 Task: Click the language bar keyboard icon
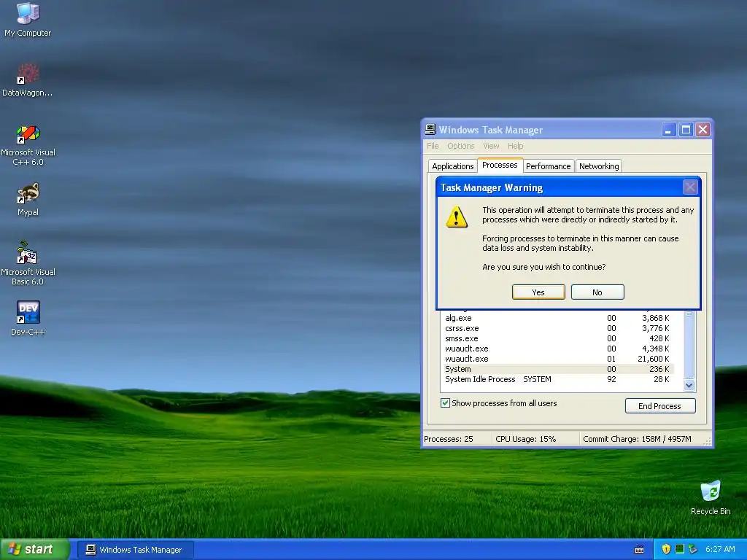click(x=639, y=550)
